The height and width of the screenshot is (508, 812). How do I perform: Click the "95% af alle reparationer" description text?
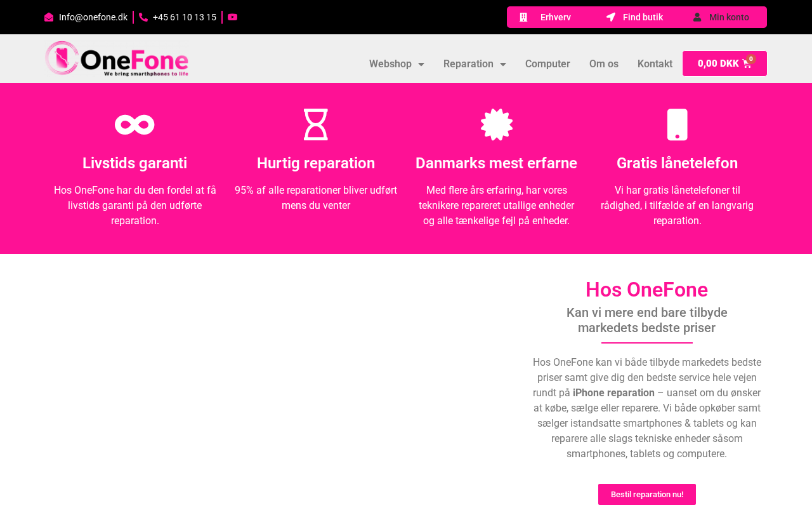tap(316, 198)
